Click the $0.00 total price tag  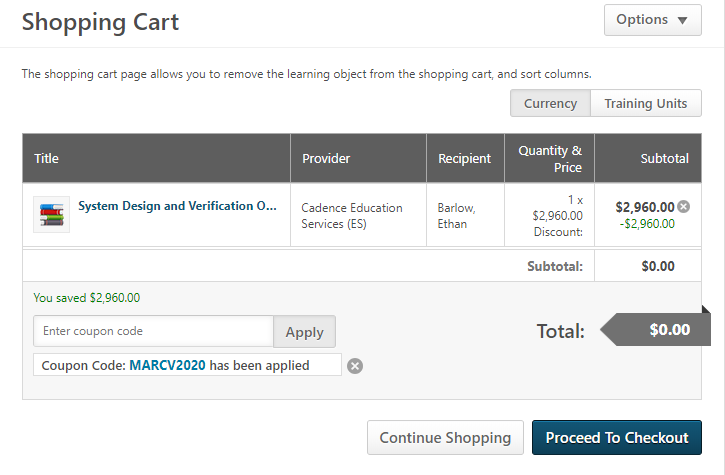click(656, 330)
